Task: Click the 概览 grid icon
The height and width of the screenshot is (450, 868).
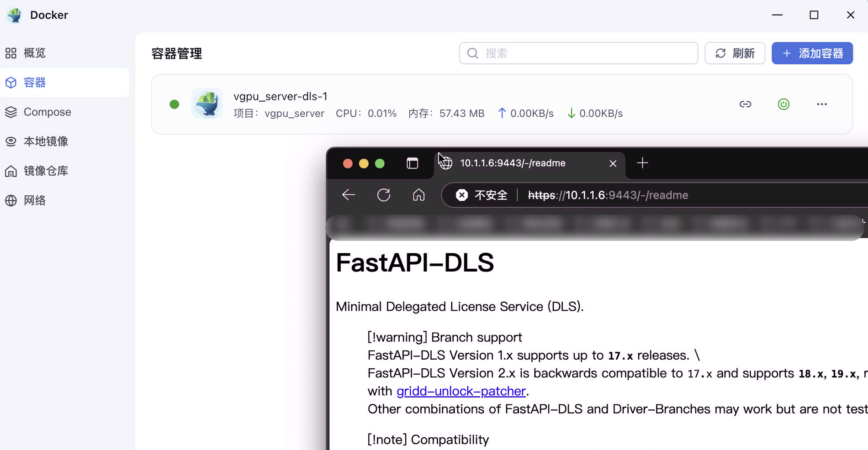Action: pyautogui.click(x=11, y=53)
